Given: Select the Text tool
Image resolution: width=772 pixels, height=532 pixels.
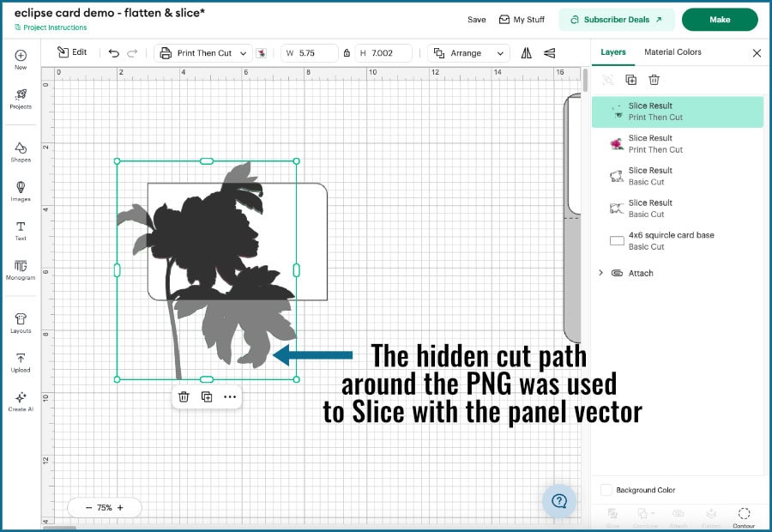Looking at the screenshot, I should 21,231.
